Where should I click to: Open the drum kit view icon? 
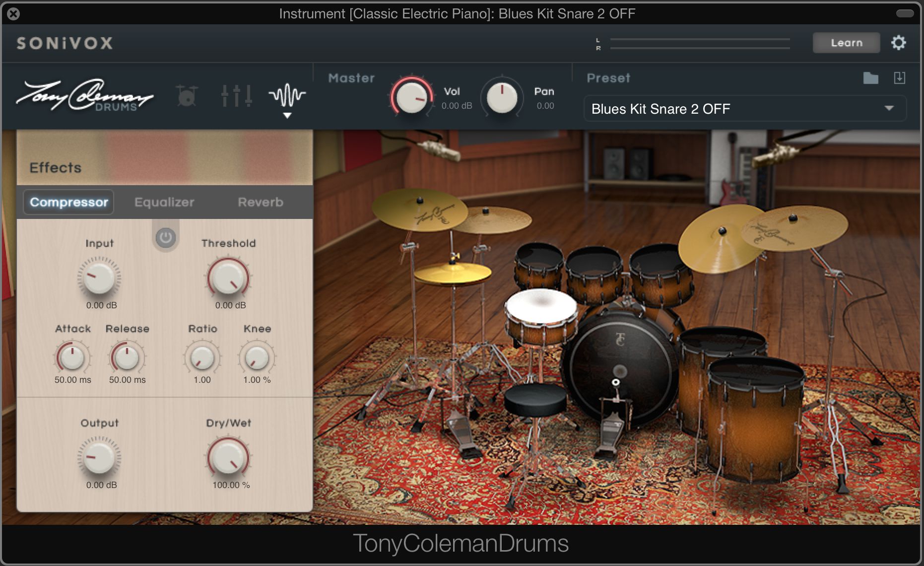click(187, 95)
